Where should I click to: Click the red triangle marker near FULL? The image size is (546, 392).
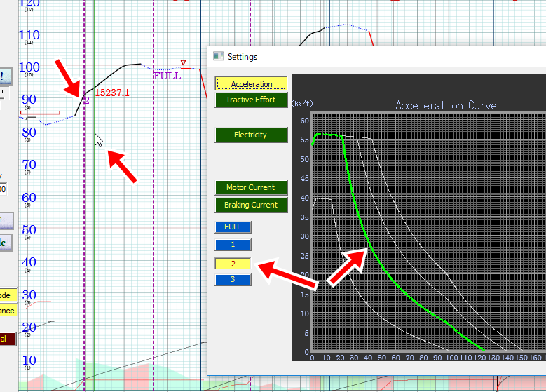[183, 62]
